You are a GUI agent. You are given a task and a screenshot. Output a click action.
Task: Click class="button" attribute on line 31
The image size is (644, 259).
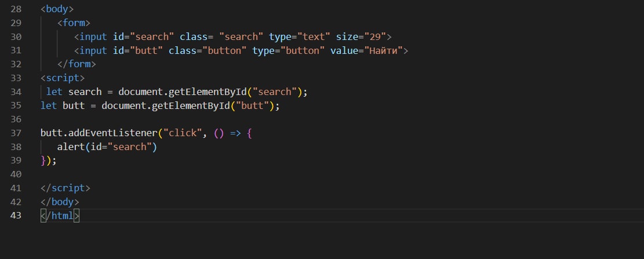pyautogui.click(x=208, y=50)
